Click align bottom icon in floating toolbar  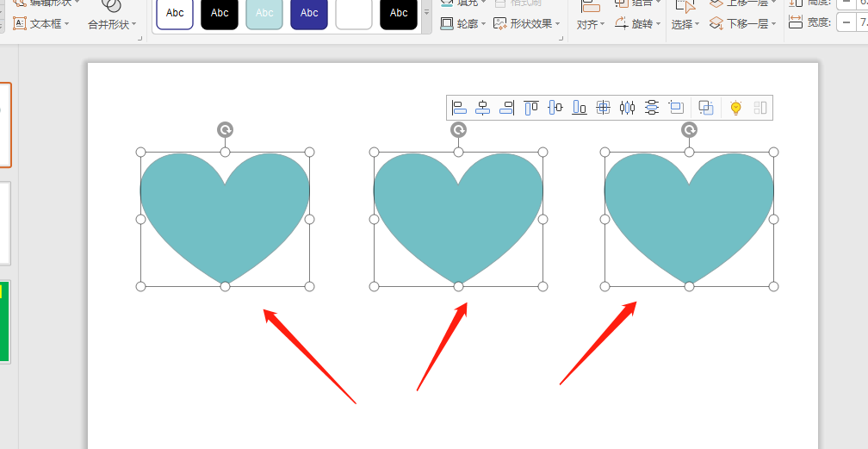(x=580, y=108)
